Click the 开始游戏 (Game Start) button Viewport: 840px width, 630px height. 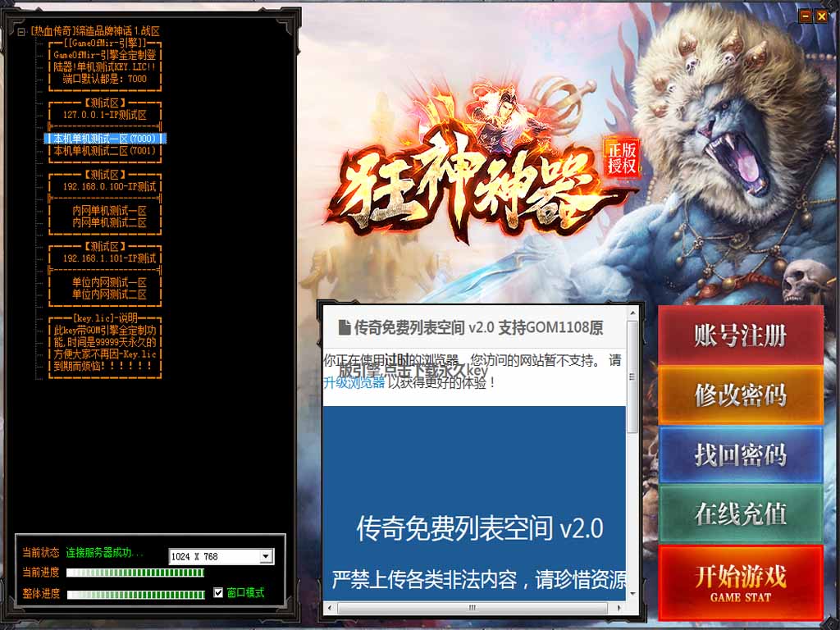pos(740,582)
